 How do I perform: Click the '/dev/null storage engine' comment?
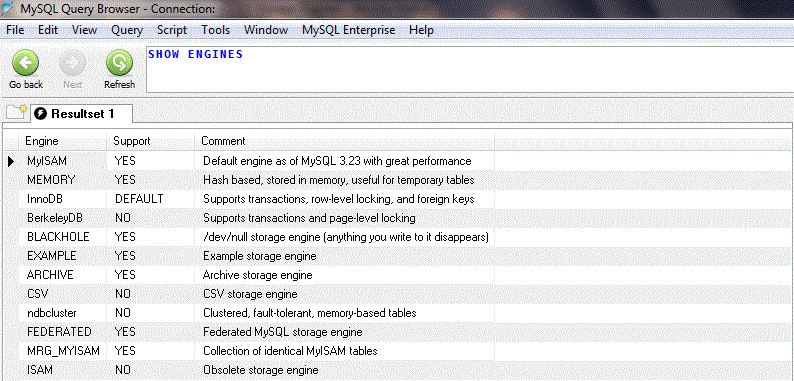(x=345, y=237)
